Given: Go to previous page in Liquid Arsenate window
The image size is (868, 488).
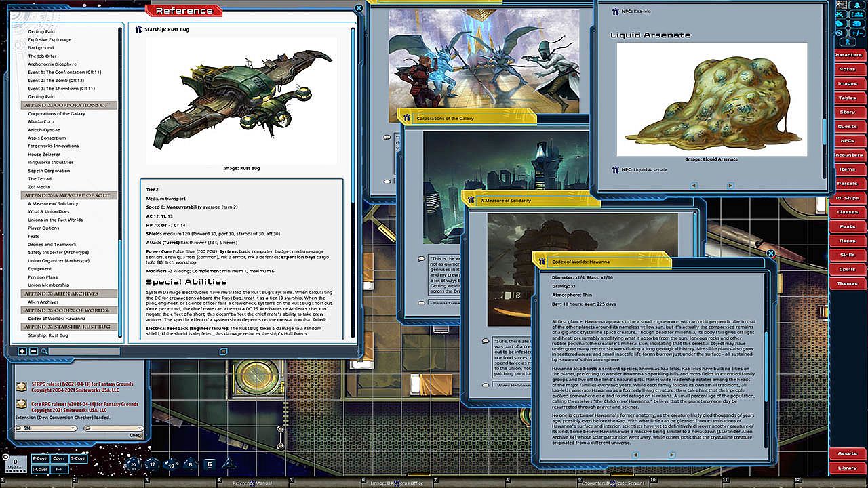Looking at the screenshot, I should pos(693,186).
